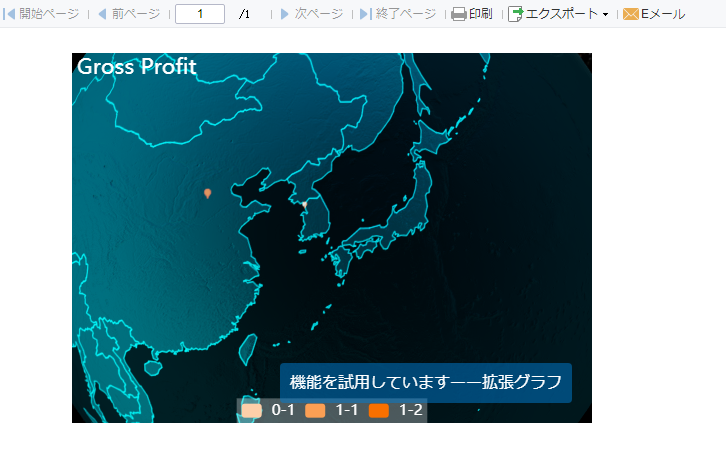726x457 pixels.
Task: Click the last page arrow icon
Action: (366, 14)
